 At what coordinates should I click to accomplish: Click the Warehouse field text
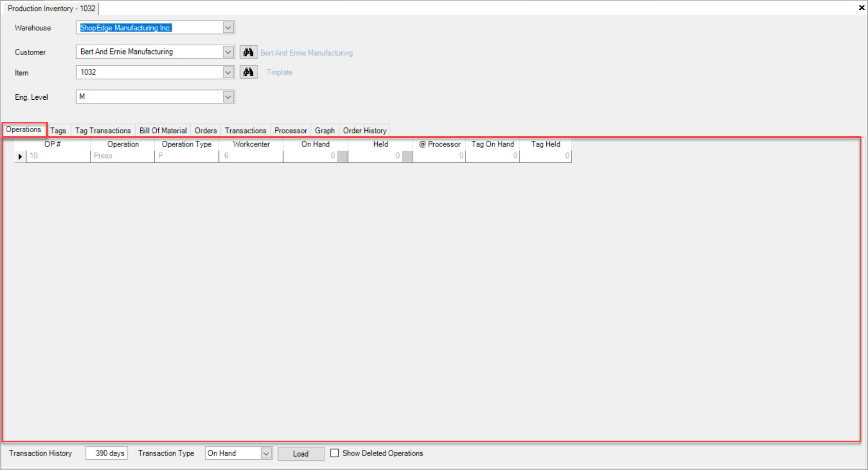coord(126,28)
